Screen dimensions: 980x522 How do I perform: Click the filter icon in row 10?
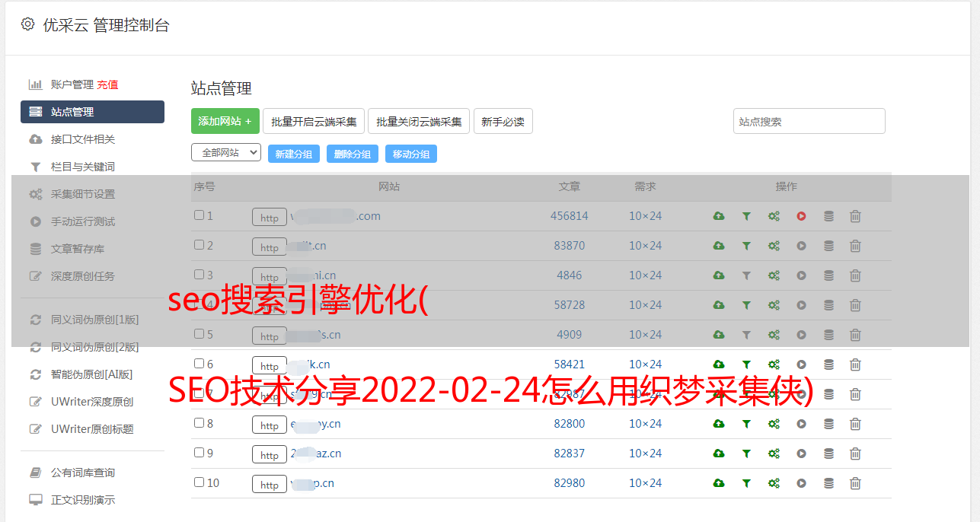tap(746, 483)
